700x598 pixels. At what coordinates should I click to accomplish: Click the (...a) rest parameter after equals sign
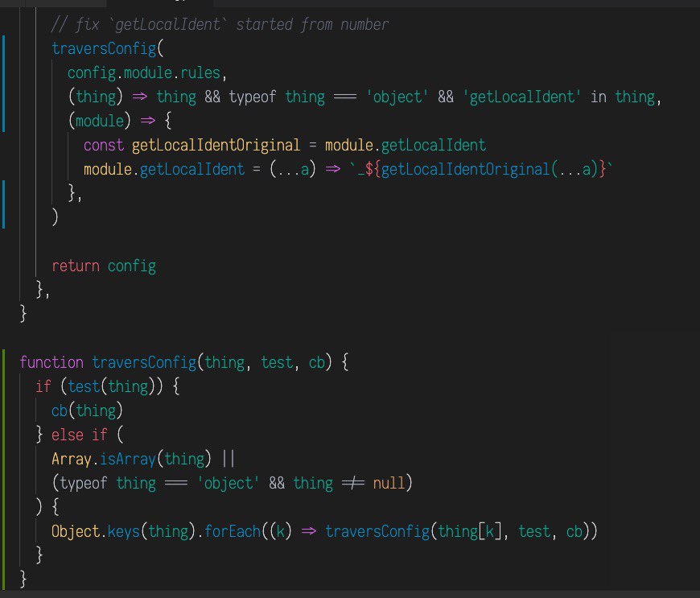[x=293, y=169]
